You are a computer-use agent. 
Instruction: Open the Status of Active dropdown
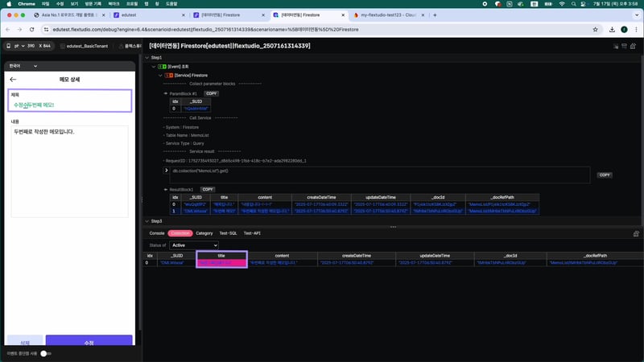pos(193,245)
